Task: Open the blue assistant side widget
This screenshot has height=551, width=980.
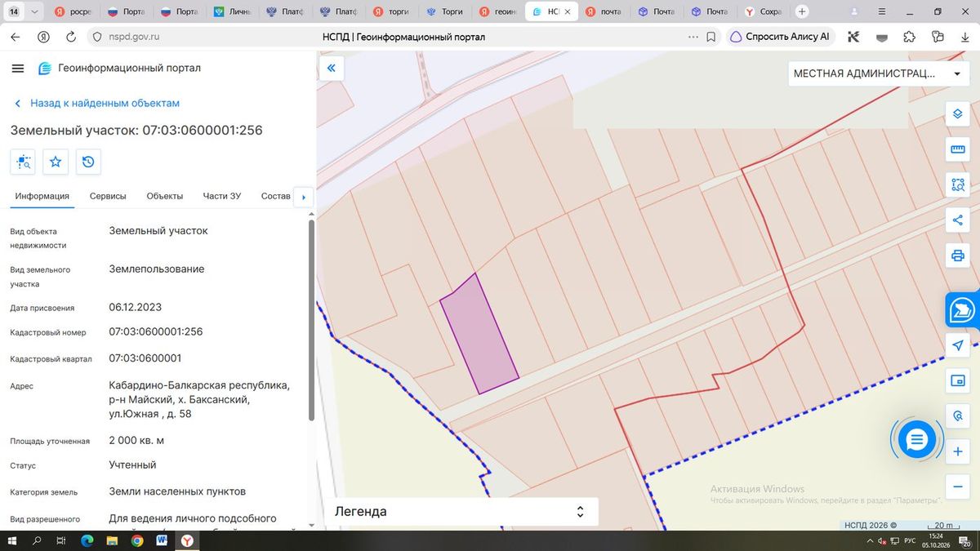Action: [x=963, y=310]
